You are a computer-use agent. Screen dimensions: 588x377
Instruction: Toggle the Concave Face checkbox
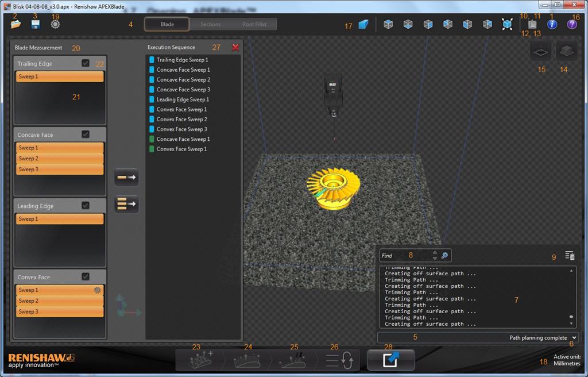86,134
